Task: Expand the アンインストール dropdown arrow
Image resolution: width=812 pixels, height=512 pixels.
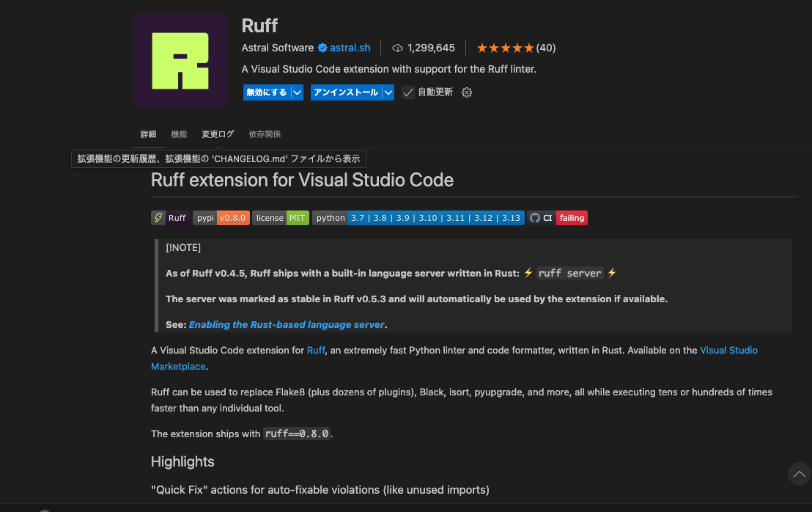Action: click(388, 92)
